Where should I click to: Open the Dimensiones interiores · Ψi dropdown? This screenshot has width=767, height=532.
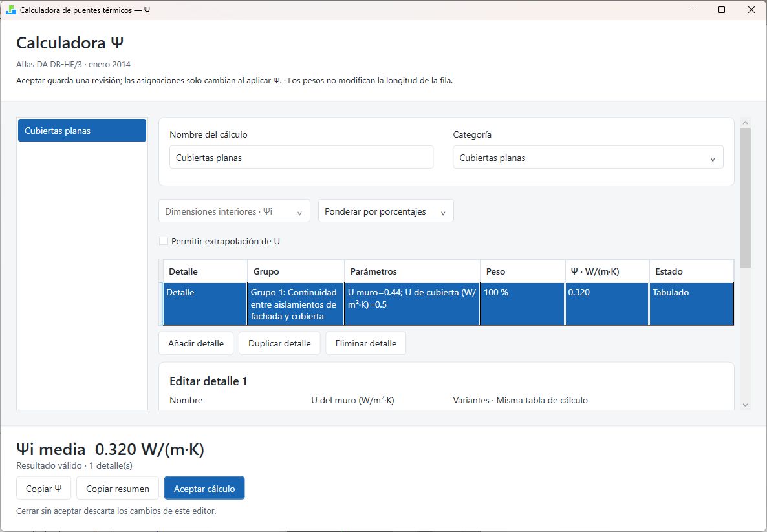coord(234,211)
